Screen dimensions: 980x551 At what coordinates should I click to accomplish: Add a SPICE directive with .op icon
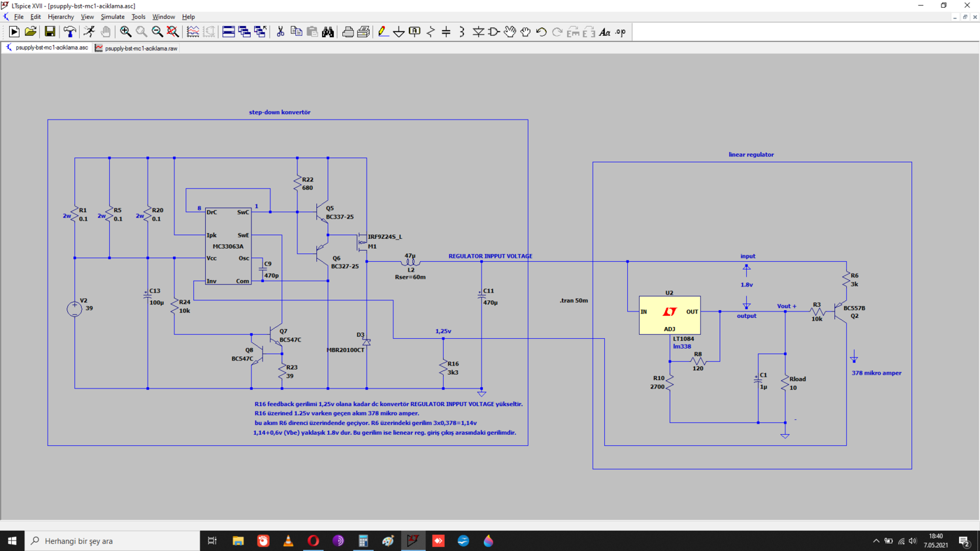(x=621, y=32)
